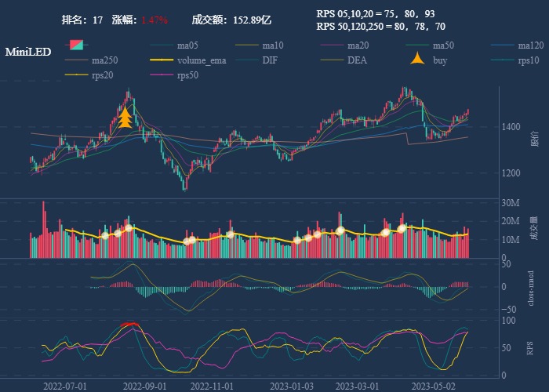The width and height of the screenshot is (549, 392).
Task: Toggle rps50 legend entry
Action: coord(174,75)
